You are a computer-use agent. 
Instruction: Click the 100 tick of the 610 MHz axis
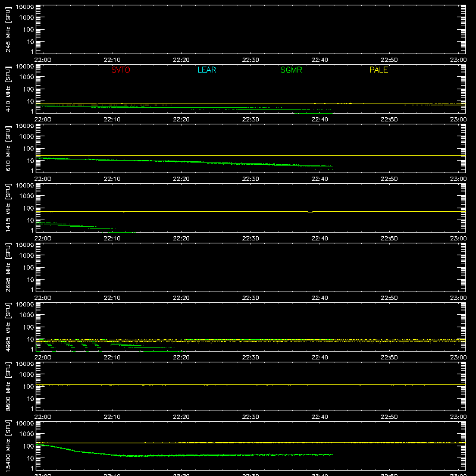29,149
